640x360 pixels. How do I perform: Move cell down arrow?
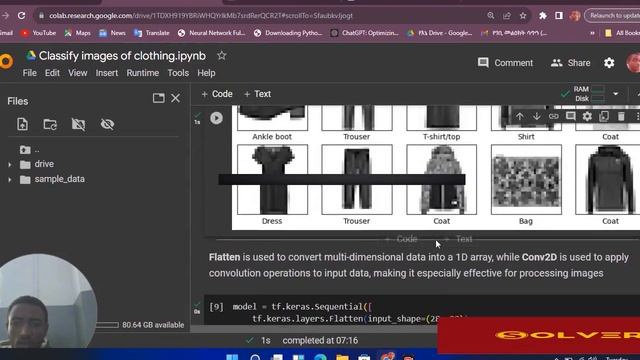pos(536,116)
